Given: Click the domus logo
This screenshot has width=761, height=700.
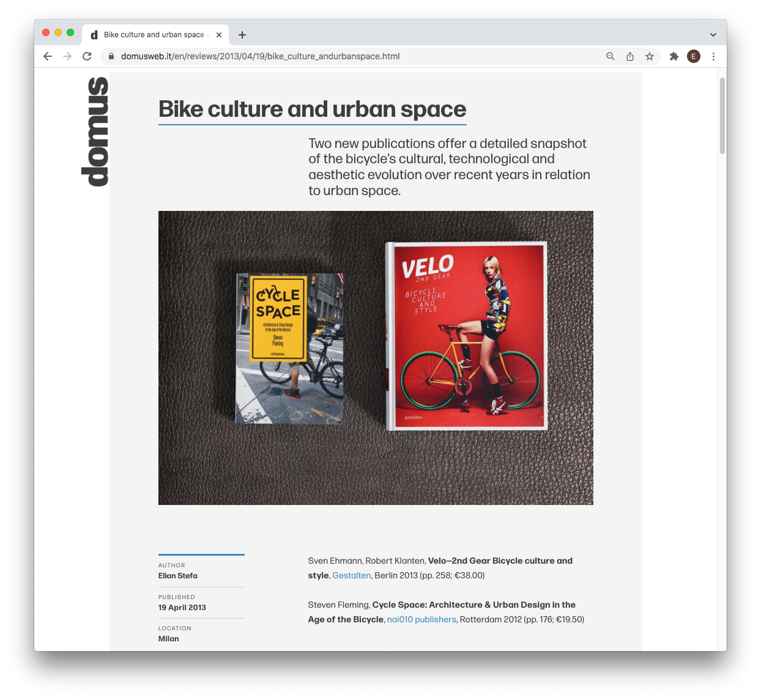Looking at the screenshot, I should [95, 131].
